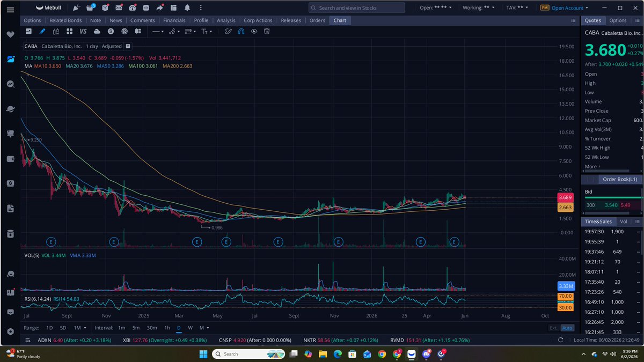Open the planet explore icon in sidebar
The image size is (644, 362).
coord(10,109)
